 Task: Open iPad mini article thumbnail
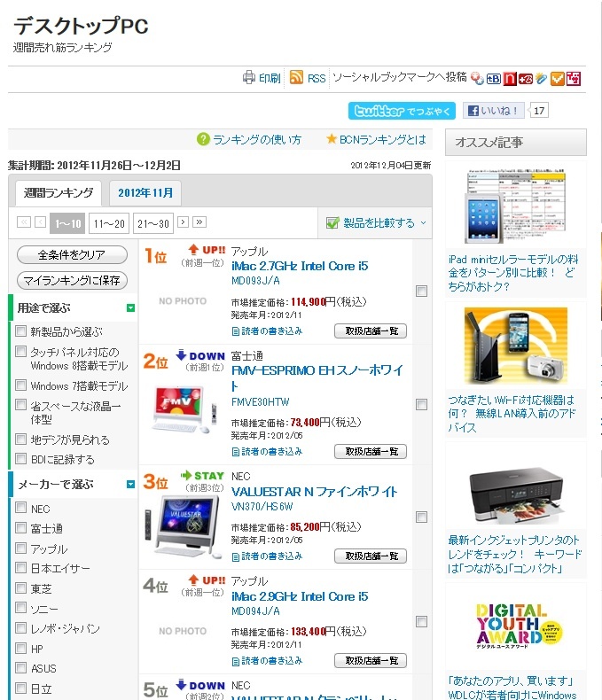[515, 206]
